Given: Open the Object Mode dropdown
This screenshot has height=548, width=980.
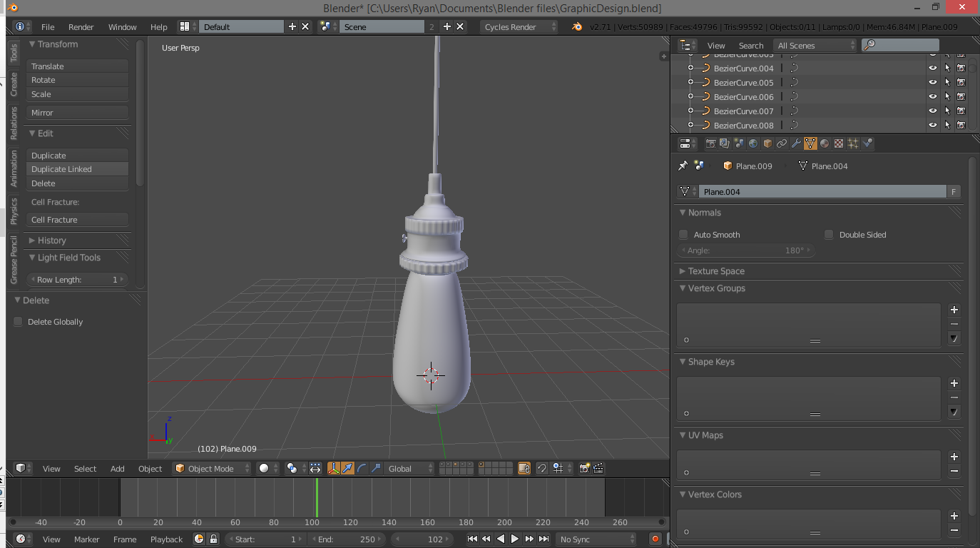Looking at the screenshot, I should [x=212, y=468].
